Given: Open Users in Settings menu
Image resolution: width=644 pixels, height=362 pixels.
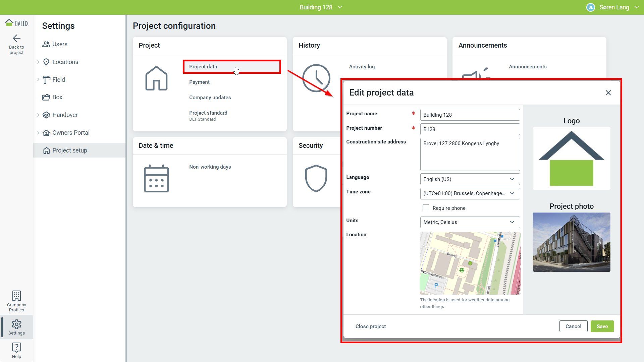Looking at the screenshot, I should (x=60, y=44).
